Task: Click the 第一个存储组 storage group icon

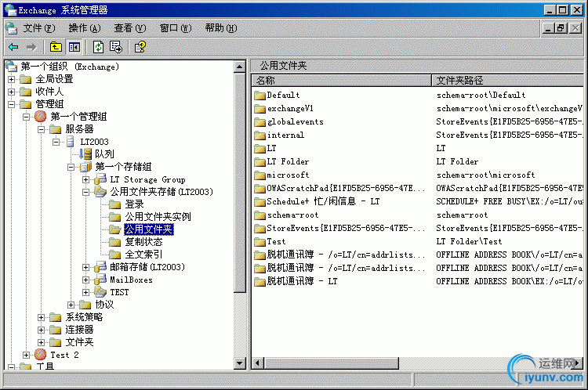Action: click(85, 166)
